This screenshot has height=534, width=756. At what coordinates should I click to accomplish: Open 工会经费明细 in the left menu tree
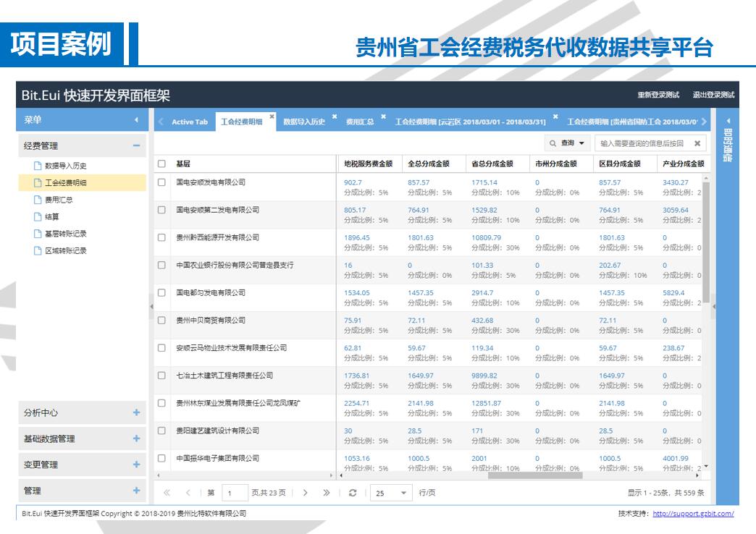tap(82, 182)
